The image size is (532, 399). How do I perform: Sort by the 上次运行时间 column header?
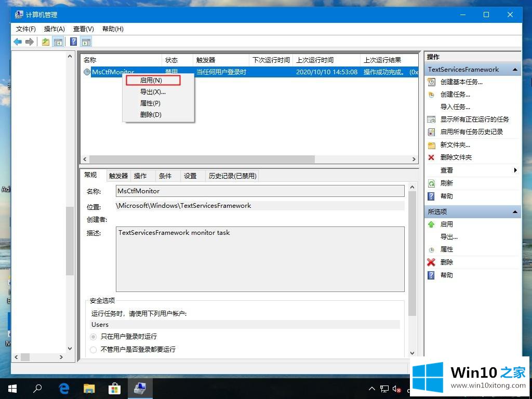[326, 60]
